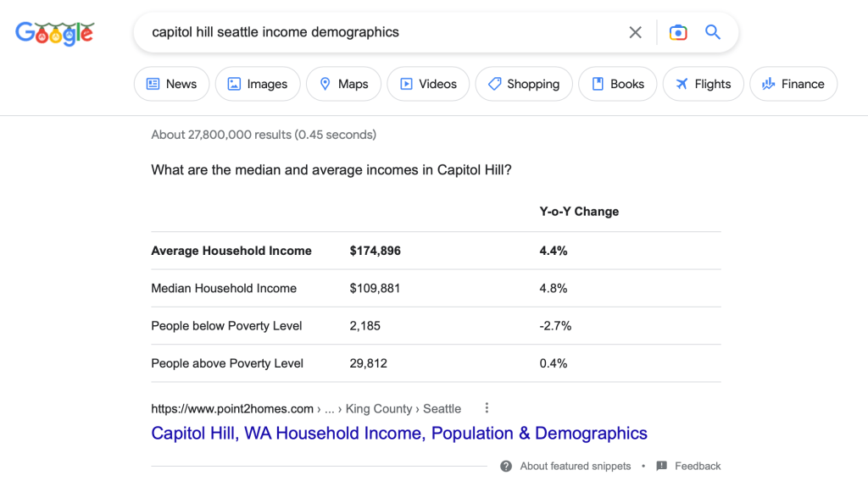Open the Maps filter

[343, 84]
